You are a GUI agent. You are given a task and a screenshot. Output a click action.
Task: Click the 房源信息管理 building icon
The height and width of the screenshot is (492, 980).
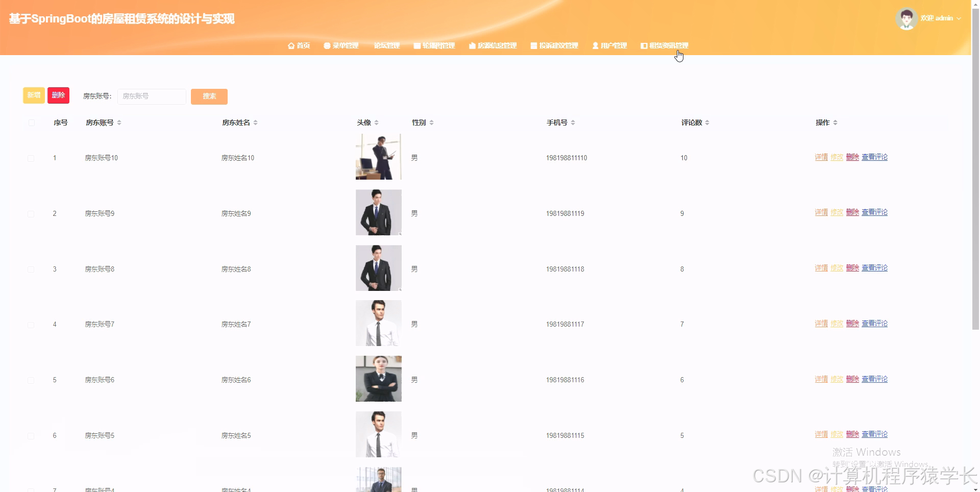click(472, 45)
